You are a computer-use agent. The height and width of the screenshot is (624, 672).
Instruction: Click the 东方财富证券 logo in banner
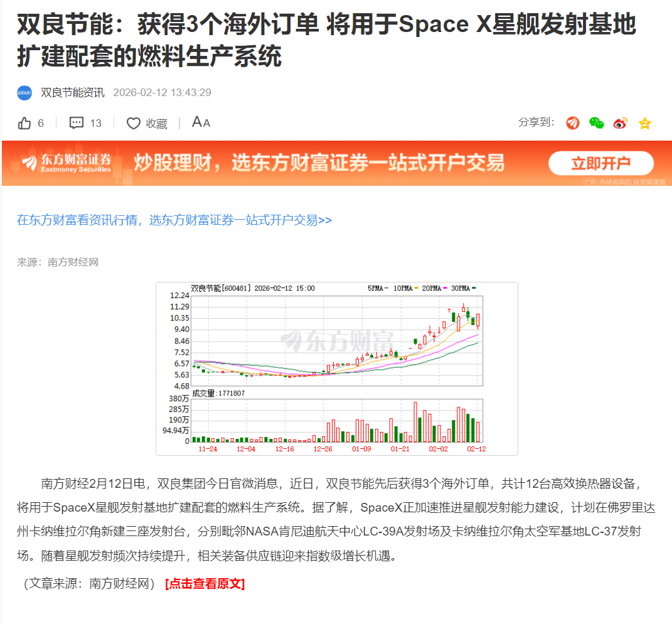pos(67,163)
